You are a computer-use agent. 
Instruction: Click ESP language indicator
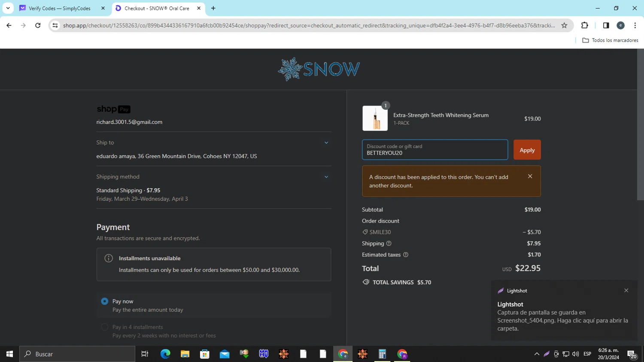[587, 354]
